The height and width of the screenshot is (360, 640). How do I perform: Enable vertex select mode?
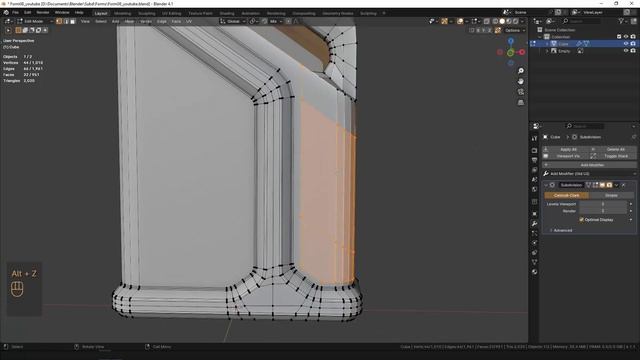[x=59, y=21]
